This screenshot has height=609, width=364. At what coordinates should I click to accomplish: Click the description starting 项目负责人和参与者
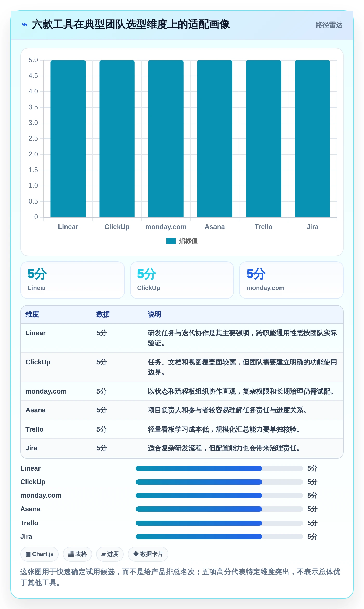(228, 410)
